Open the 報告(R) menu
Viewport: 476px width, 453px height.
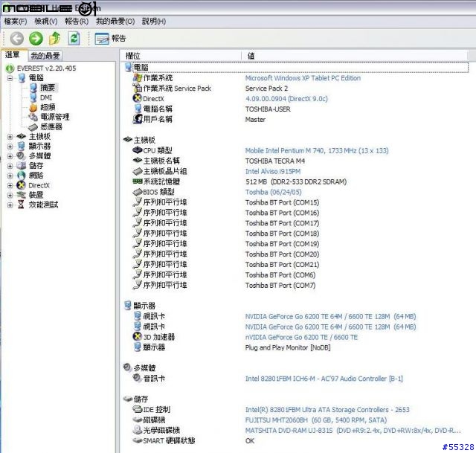(77, 22)
